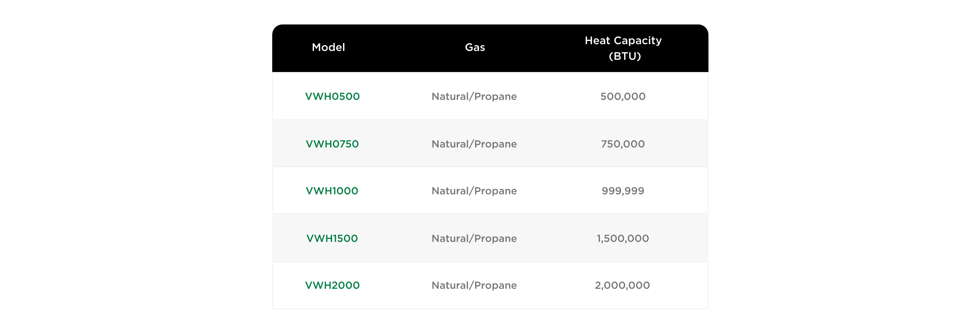Screen dimensions: 980x318
Task: Click blank space left of VWH1500
Action: click(289, 238)
